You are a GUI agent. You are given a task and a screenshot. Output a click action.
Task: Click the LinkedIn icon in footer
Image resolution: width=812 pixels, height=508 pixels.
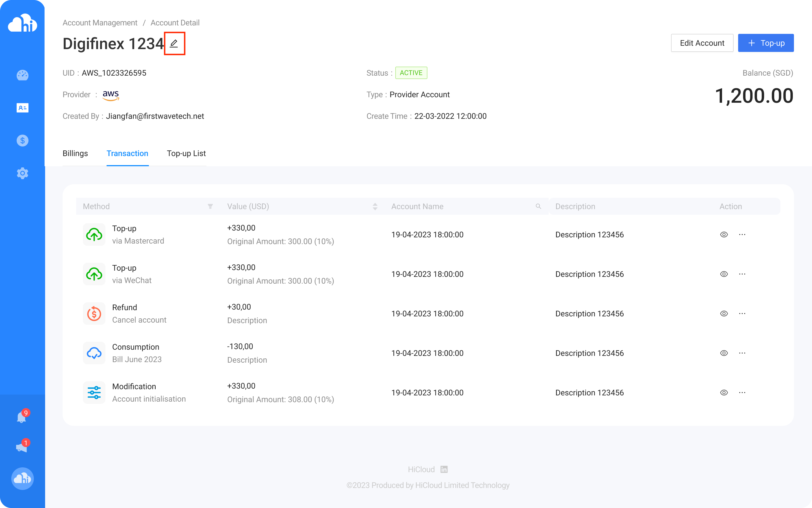click(444, 469)
